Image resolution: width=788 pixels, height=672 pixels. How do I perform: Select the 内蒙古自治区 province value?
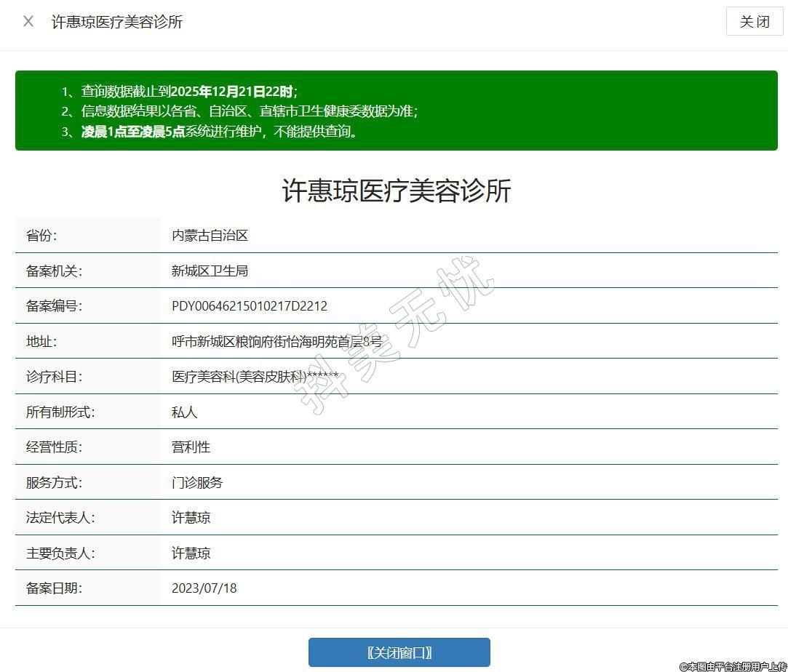coord(210,236)
